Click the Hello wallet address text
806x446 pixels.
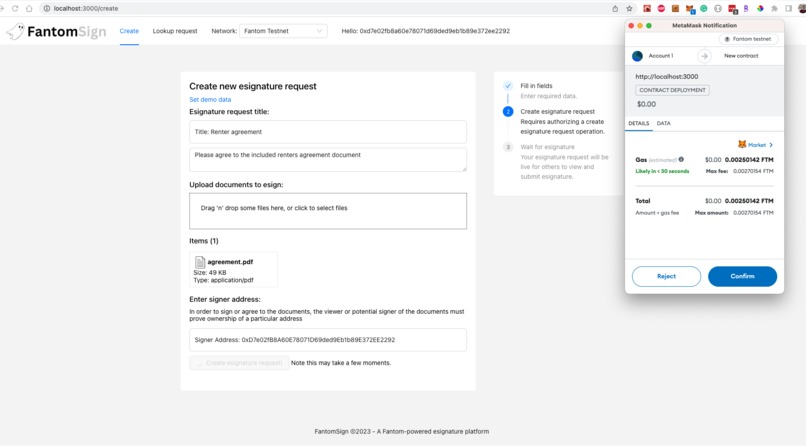click(x=426, y=31)
